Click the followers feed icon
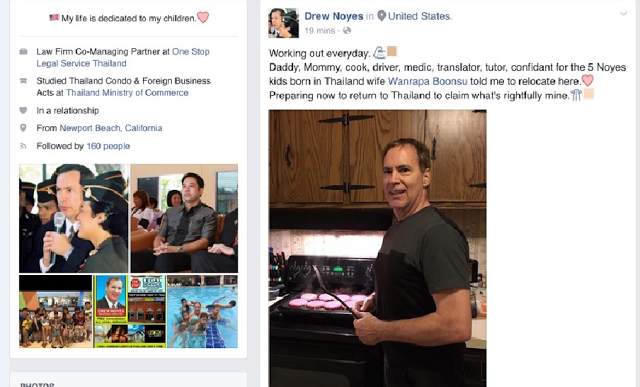The height and width of the screenshot is (387, 640). 23,146
